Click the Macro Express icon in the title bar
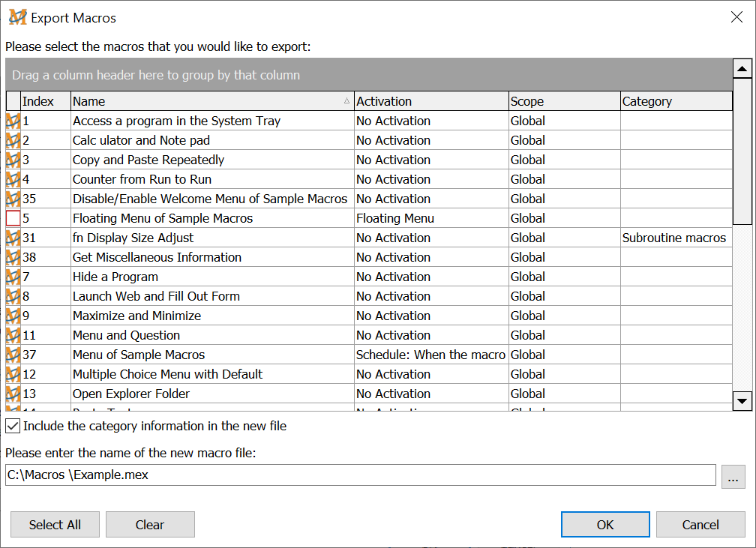This screenshot has height=548, width=756. tap(18, 17)
